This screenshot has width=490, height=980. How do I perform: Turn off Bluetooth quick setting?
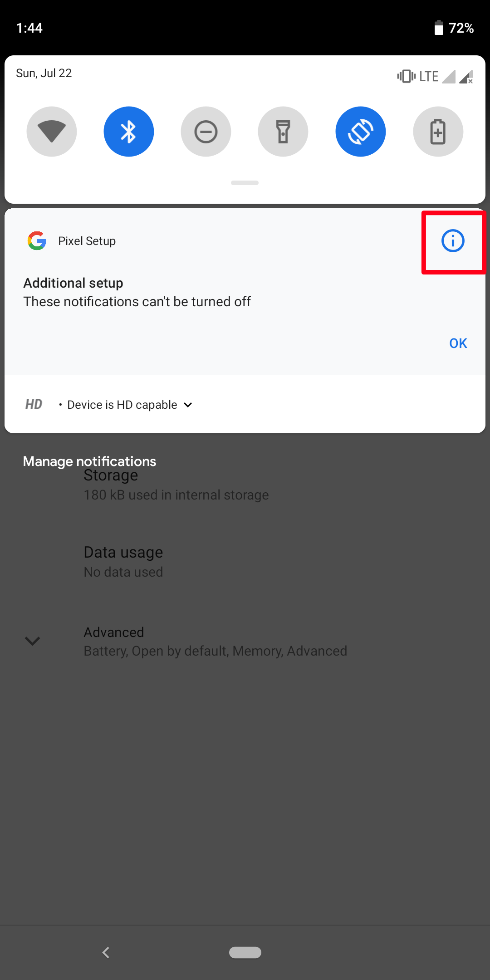click(x=129, y=132)
